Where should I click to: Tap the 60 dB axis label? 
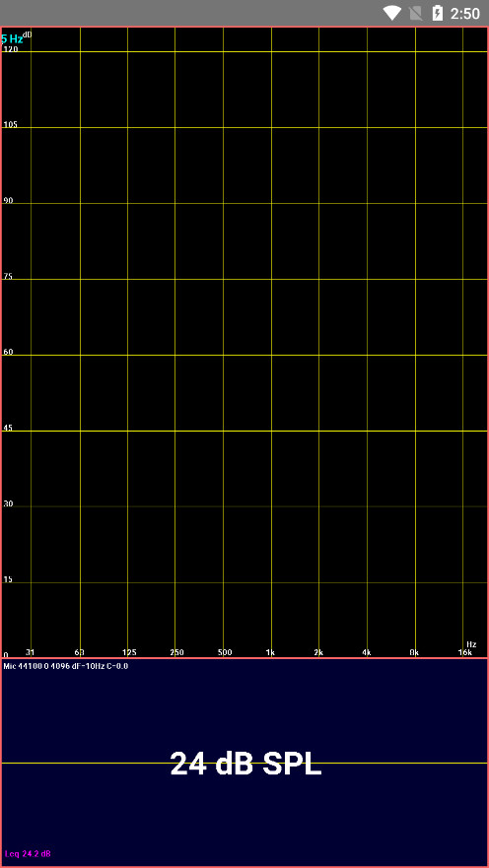click(8, 352)
